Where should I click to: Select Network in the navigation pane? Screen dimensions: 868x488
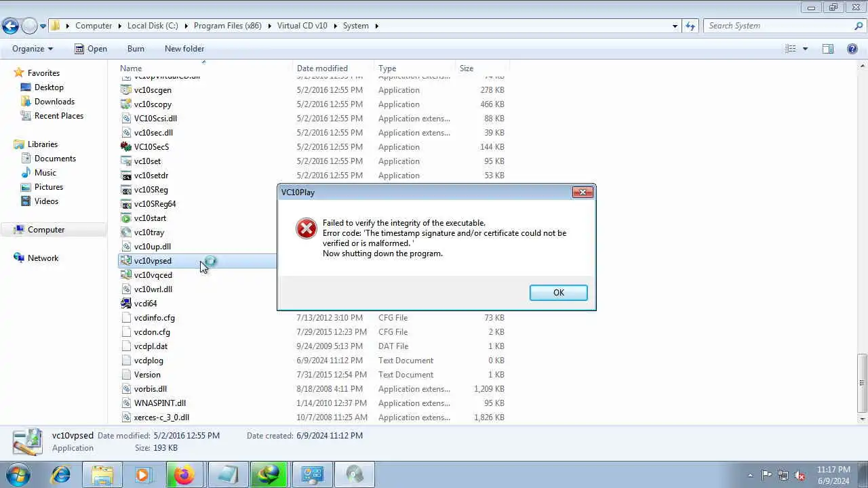(43, 258)
